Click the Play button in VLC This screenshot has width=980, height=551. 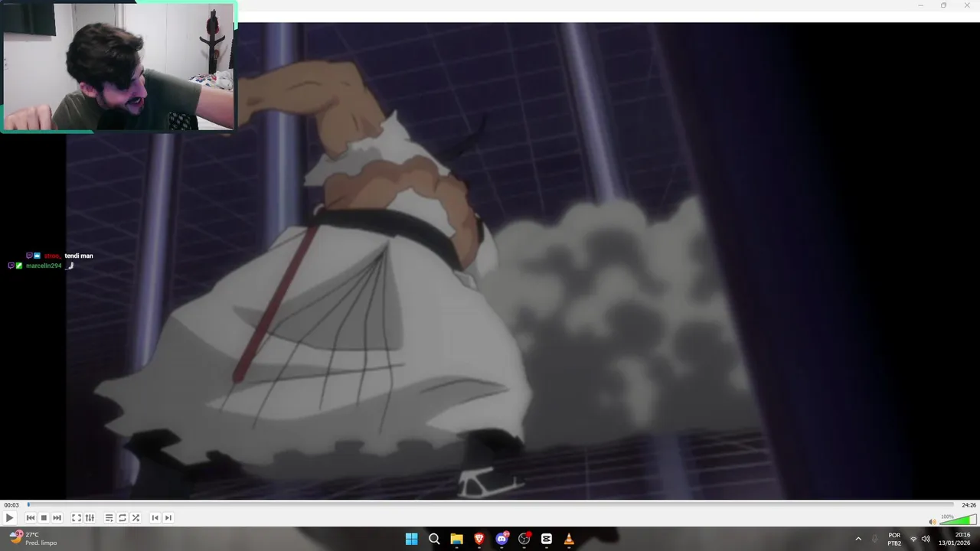[x=10, y=518]
